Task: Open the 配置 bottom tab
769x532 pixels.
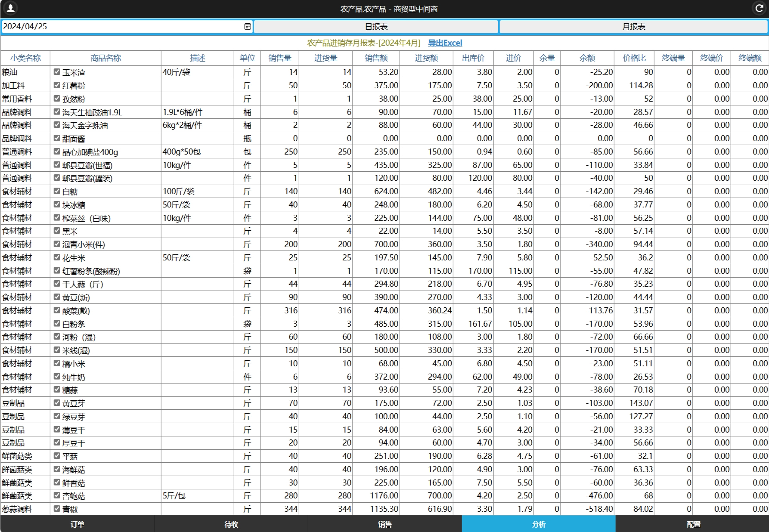Action: coord(693,524)
